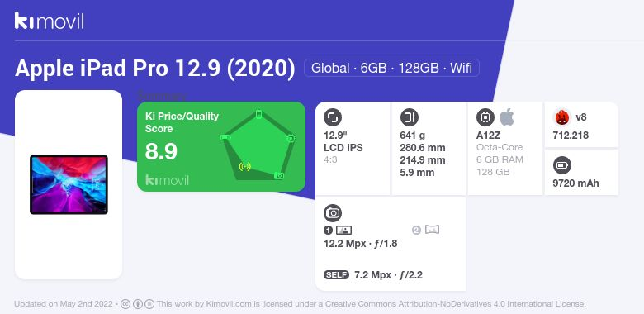Click the Ki Price/Quality Score 8.9 card
The height and width of the screenshot is (314, 644).
pyautogui.click(x=221, y=147)
